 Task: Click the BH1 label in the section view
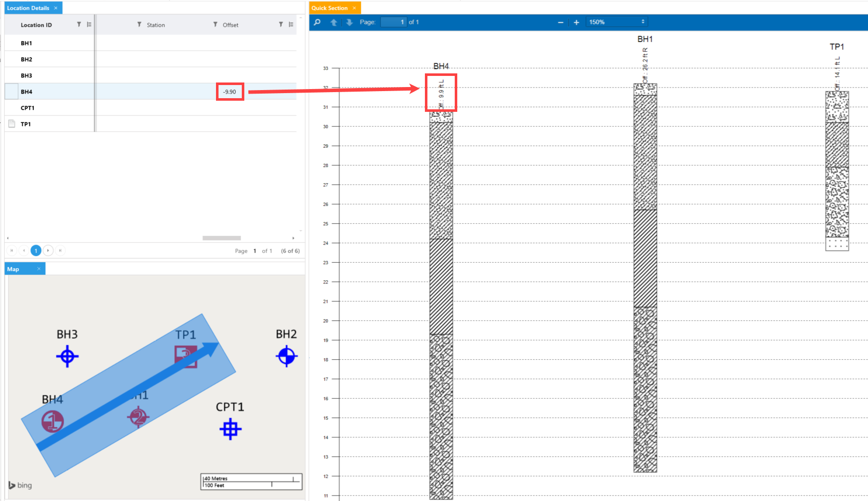(x=645, y=39)
